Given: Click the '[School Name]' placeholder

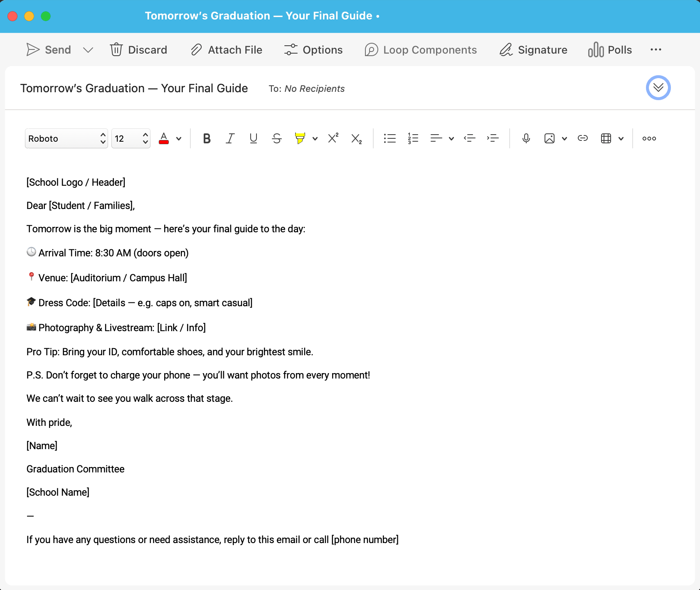Looking at the screenshot, I should coord(58,492).
